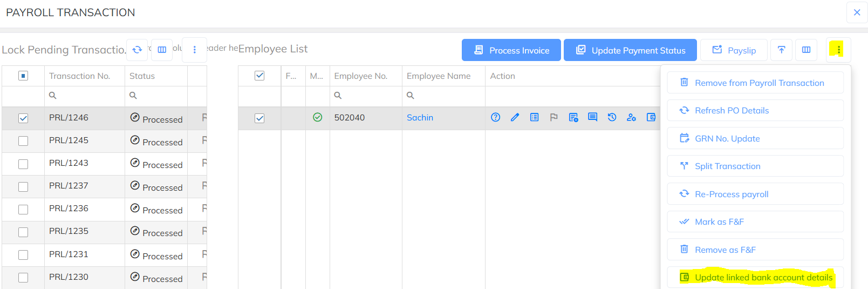Check the PRL/1231 row checkbox
The image size is (868, 289).
pos(23,255)
